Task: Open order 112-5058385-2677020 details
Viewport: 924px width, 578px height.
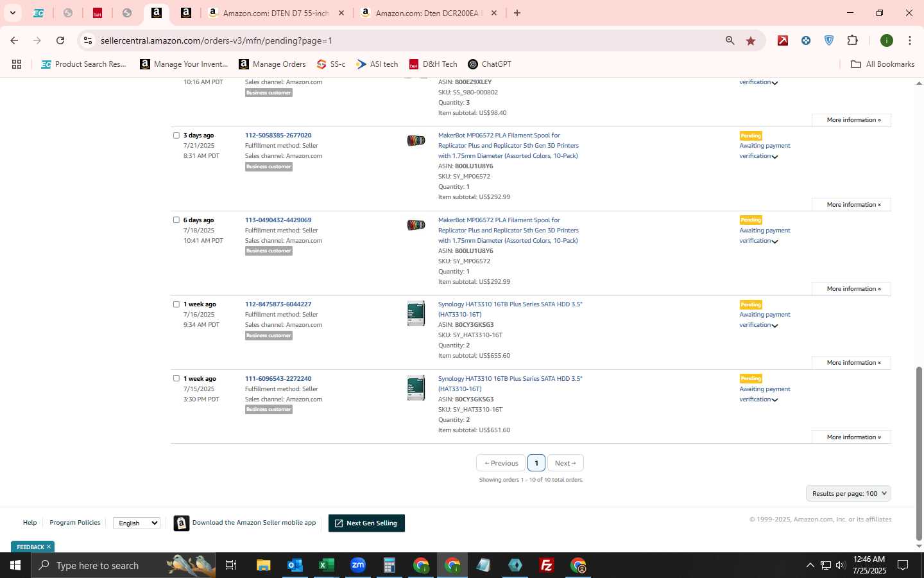Action: tap(278, 136)
